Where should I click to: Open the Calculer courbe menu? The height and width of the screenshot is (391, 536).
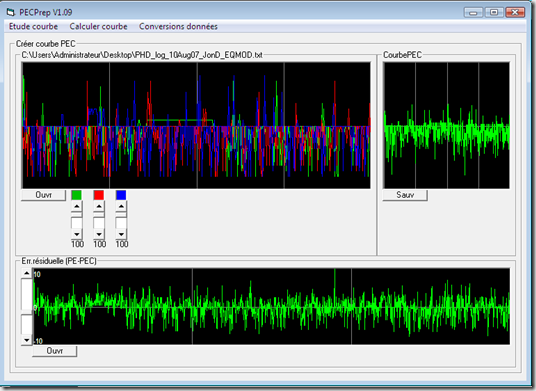(x=98, y=27)
